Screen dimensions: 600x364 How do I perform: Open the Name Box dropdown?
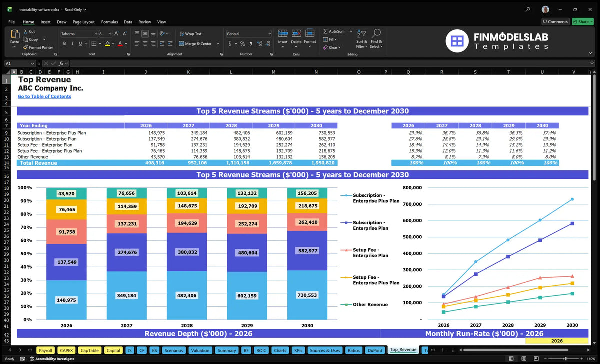coord(33,64)
